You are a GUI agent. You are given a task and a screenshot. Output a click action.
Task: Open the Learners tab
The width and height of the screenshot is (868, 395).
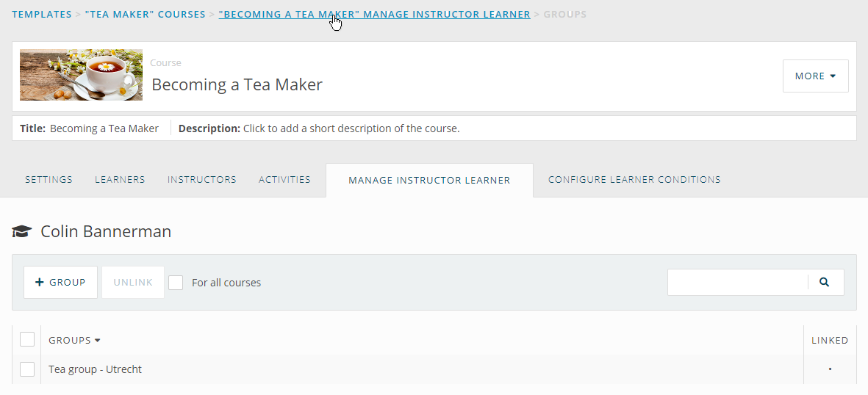pos(120,180)
